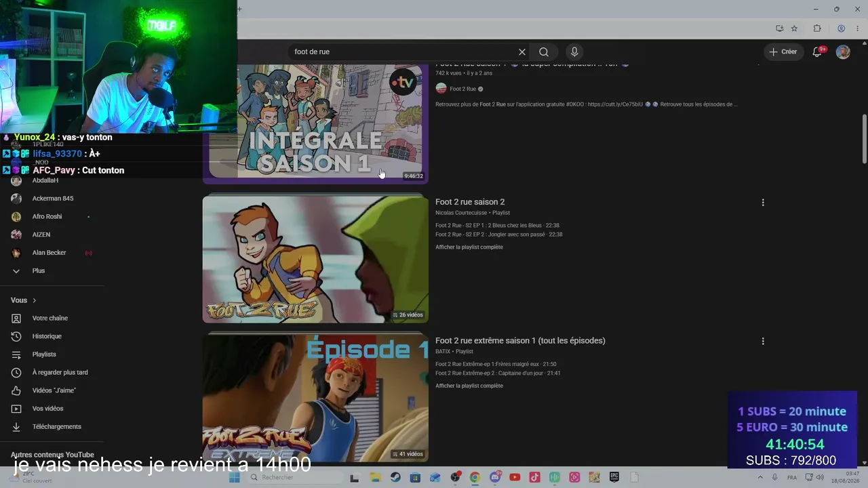The width and height of the screenshot is (868, 488).
Task: Open TikTok from the taskbar
Action: click(534, 478)
